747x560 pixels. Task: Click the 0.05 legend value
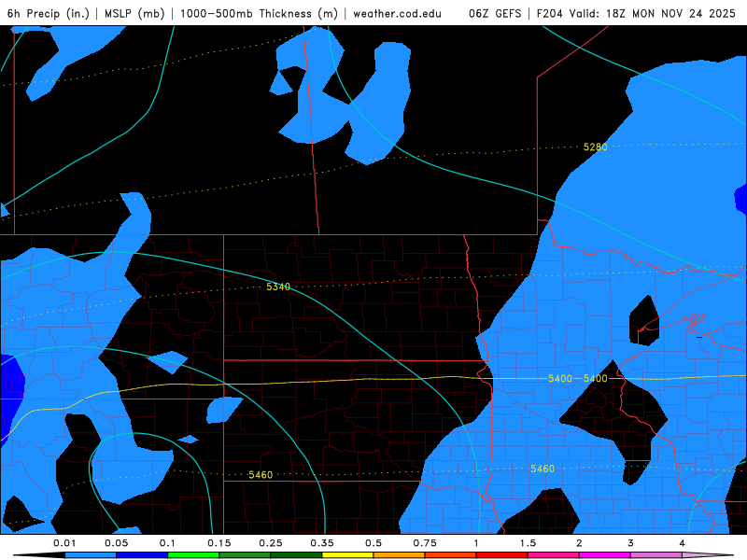(x=116, y=543)
